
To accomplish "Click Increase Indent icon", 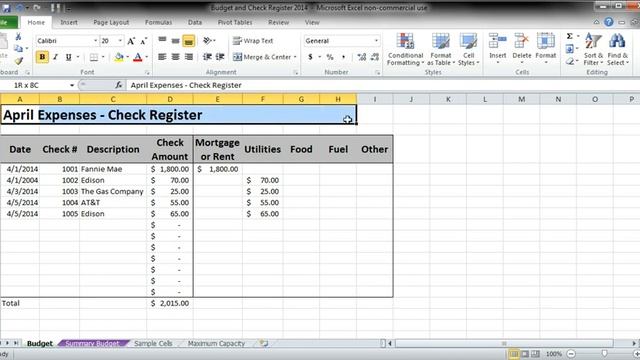I will [x=220, y=57].
